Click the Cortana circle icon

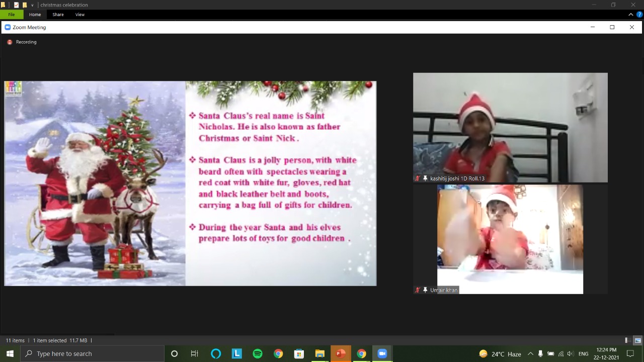point(174,354)
